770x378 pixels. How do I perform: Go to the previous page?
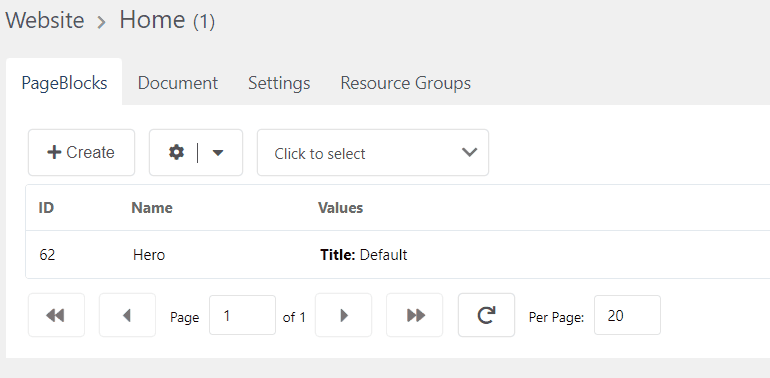pyautogui.click(x=127, y=315)
